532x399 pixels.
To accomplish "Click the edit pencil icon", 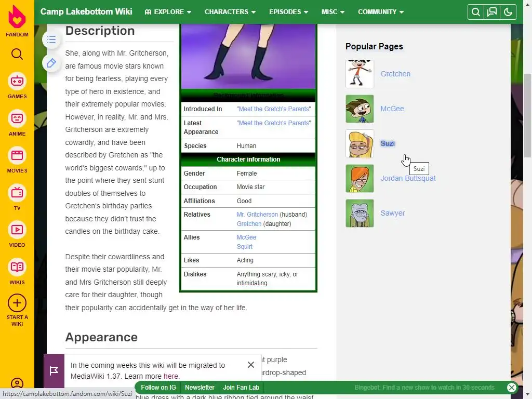I will coord(51,63).
